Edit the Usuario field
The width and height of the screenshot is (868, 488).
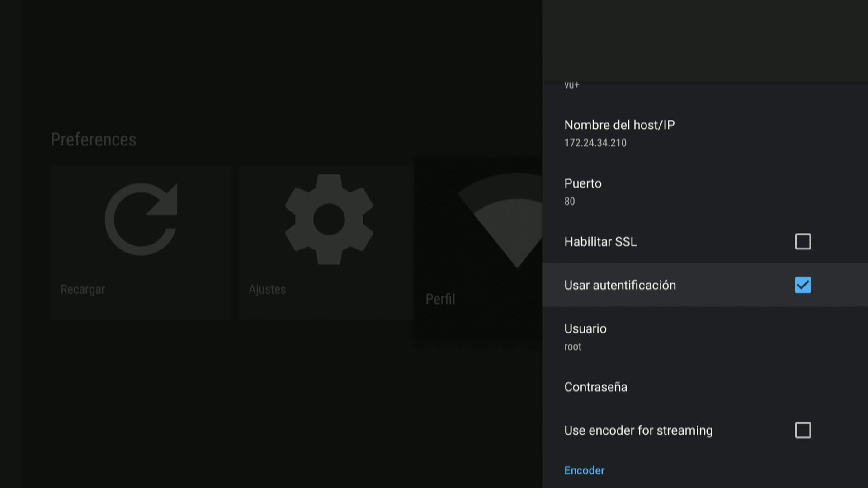click(x=585, y=329)
